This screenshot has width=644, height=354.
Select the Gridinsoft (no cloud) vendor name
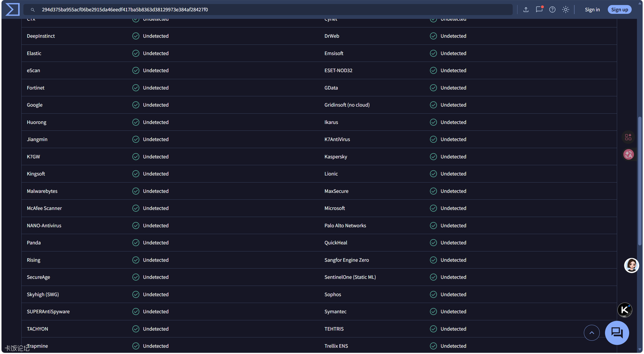pos(347,105)
